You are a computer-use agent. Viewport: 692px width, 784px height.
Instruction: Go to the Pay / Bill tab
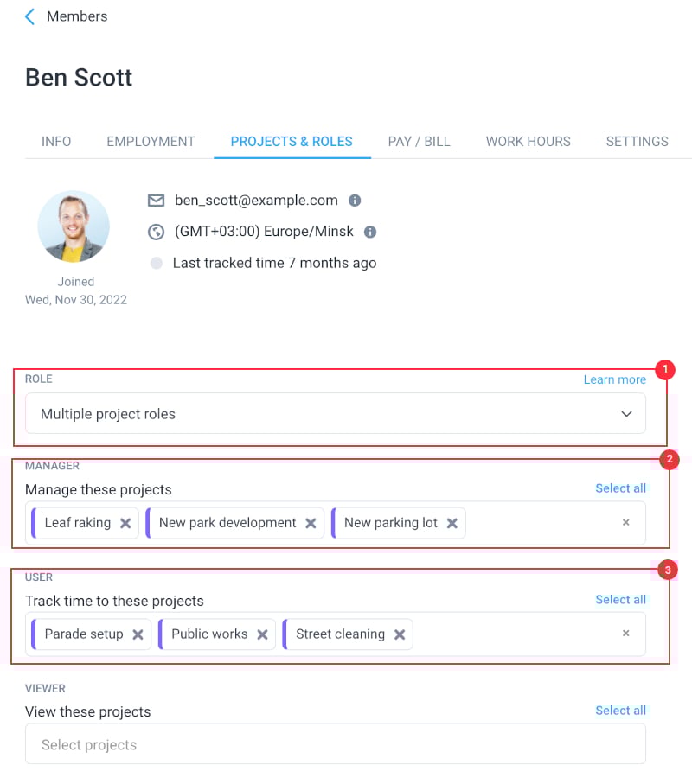click(x=420, y=142)
